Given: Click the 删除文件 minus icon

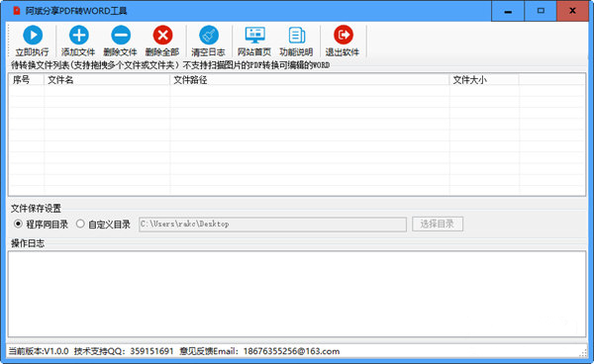Looking at the screenshot, I should tap(121, 36).
